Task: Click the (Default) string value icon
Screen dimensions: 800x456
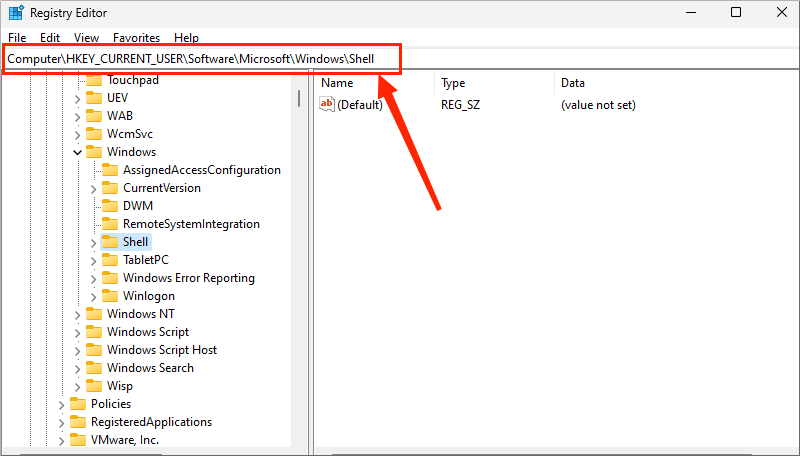Action: 327,104
